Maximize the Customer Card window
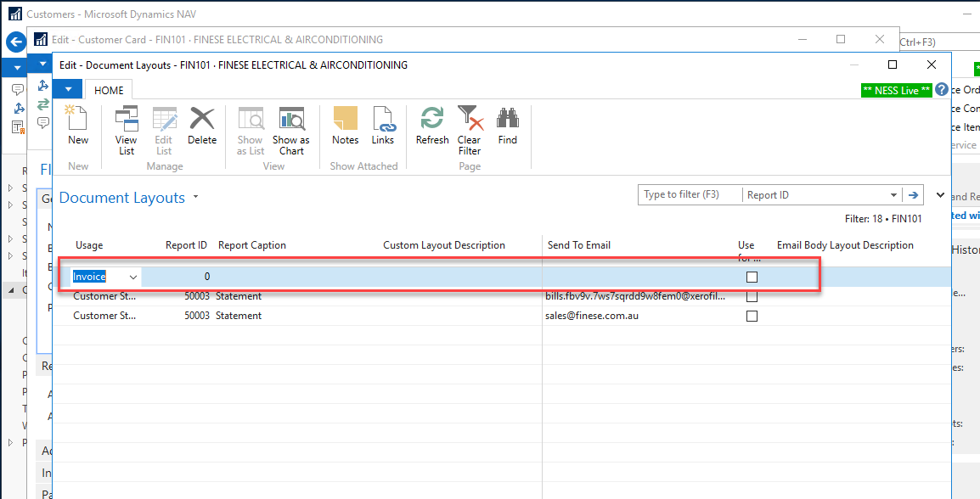 841,39
